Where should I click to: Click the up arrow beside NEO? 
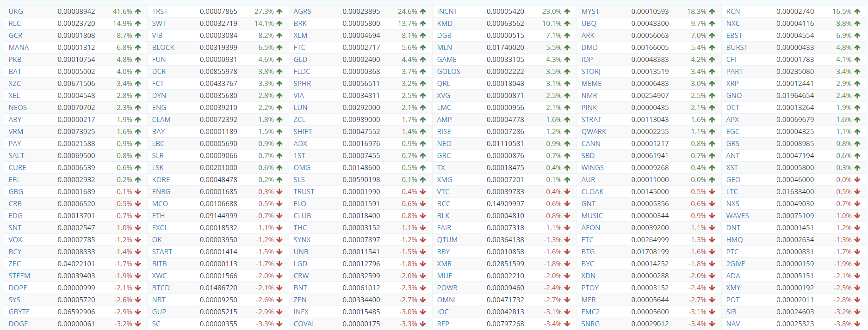click(567, 144)
